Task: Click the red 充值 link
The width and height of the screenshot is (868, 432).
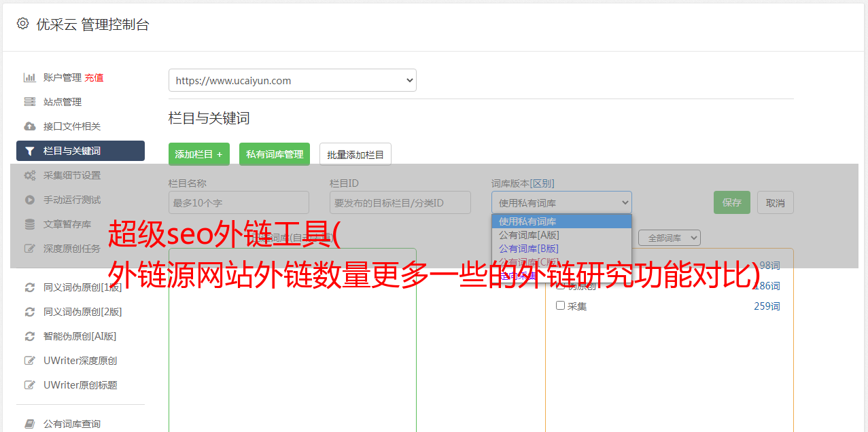Action: (x=94, y=77)
